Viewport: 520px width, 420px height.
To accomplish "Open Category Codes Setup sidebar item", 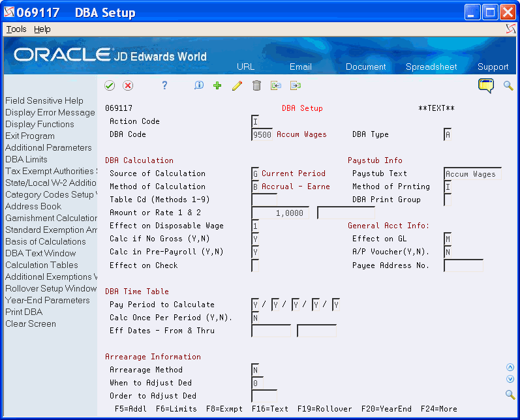I will (51, 194).
